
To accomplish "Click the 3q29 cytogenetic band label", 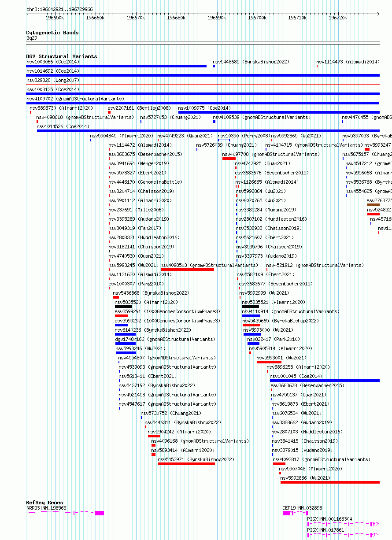I will coord(32,38).
